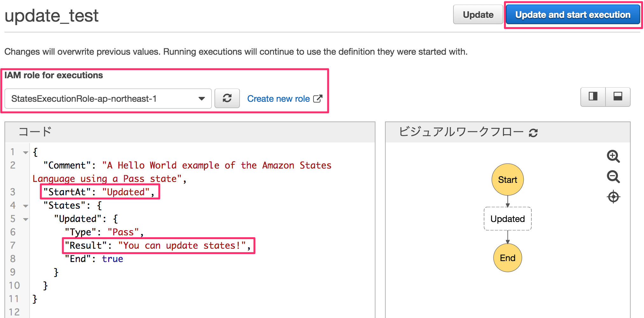The height and width of the screenshot is (318, 644).
Task: Select the End node in the diagram
Action: click(x=507, y=258)
